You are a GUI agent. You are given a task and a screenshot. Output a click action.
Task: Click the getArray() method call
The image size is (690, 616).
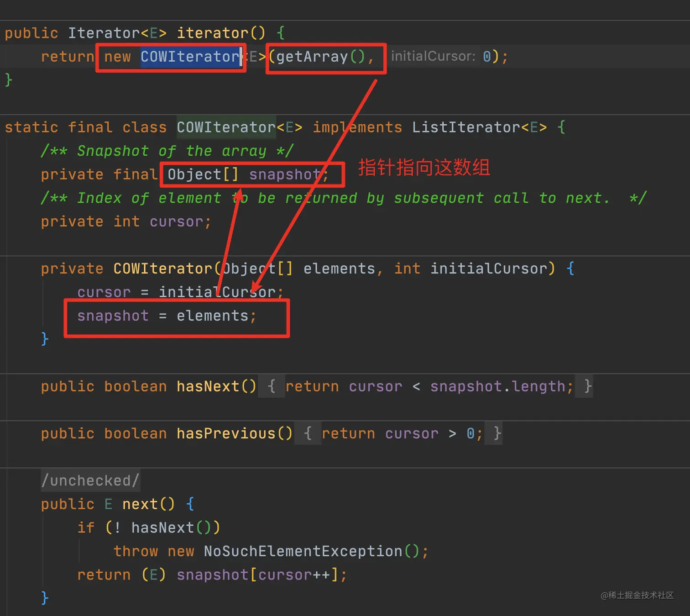[x=320, y=57]
